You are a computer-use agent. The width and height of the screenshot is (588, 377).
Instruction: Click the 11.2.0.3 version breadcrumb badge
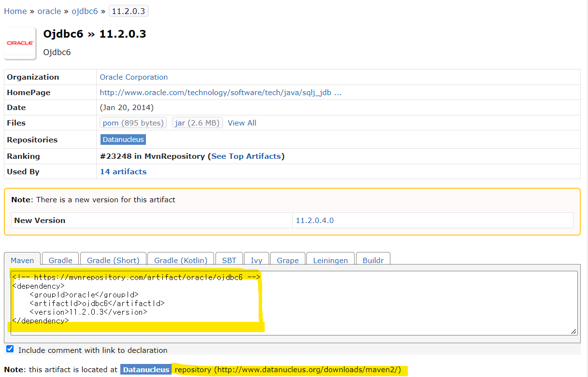[x=128, y=11]
